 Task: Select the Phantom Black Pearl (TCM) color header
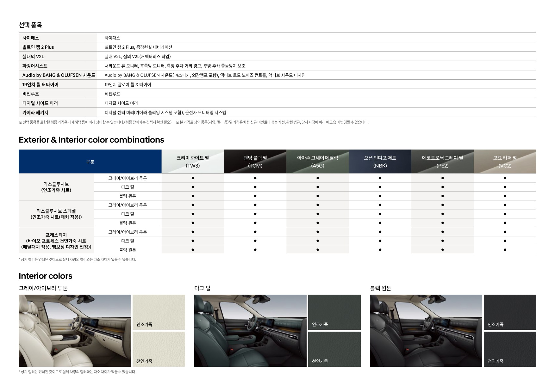(x=255, y=162)
